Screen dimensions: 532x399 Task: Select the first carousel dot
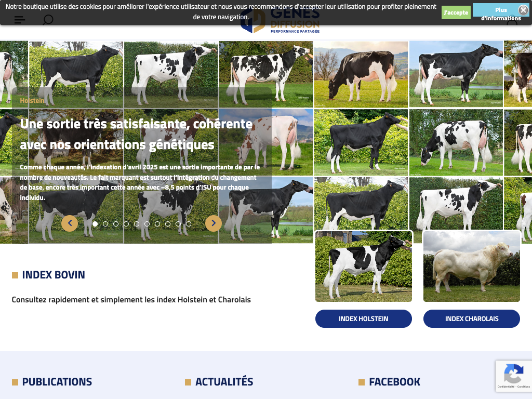click(x=95, y=224)
